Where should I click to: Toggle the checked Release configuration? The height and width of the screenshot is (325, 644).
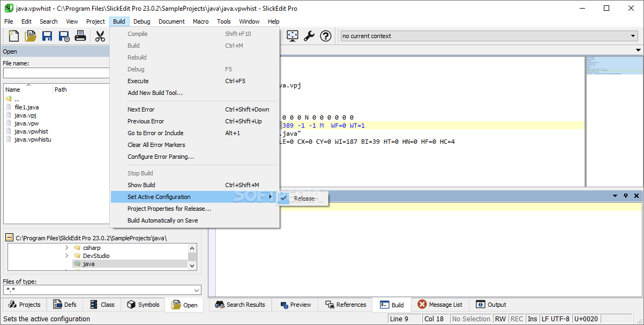click(302, 198)
